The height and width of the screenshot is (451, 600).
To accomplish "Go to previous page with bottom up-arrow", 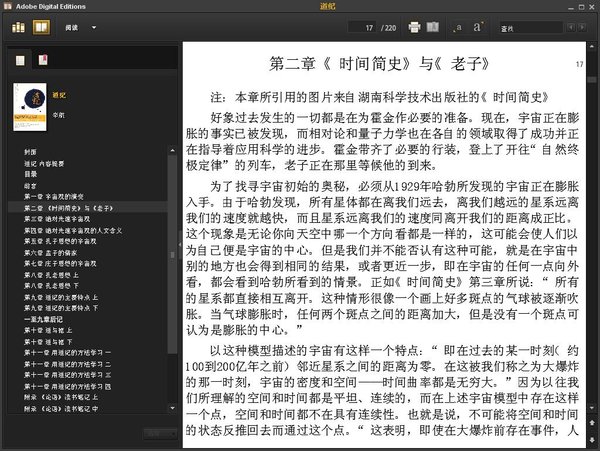I will (592, 423).
